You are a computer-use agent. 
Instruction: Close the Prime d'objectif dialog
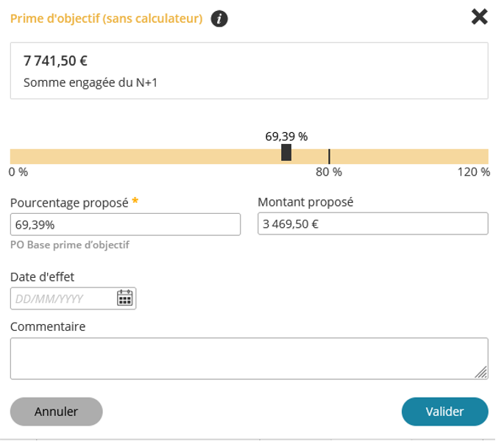[480, 17]
